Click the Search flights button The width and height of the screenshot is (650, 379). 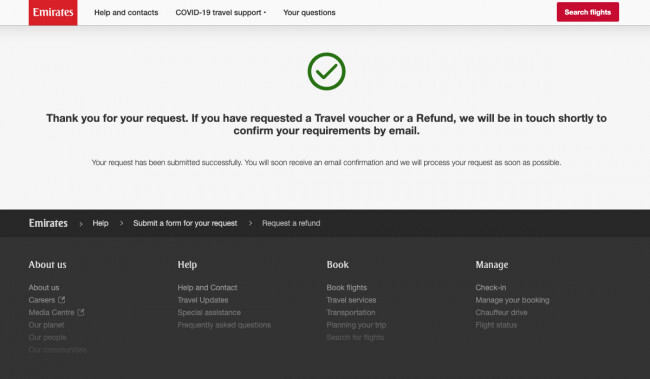coord(587,12)
